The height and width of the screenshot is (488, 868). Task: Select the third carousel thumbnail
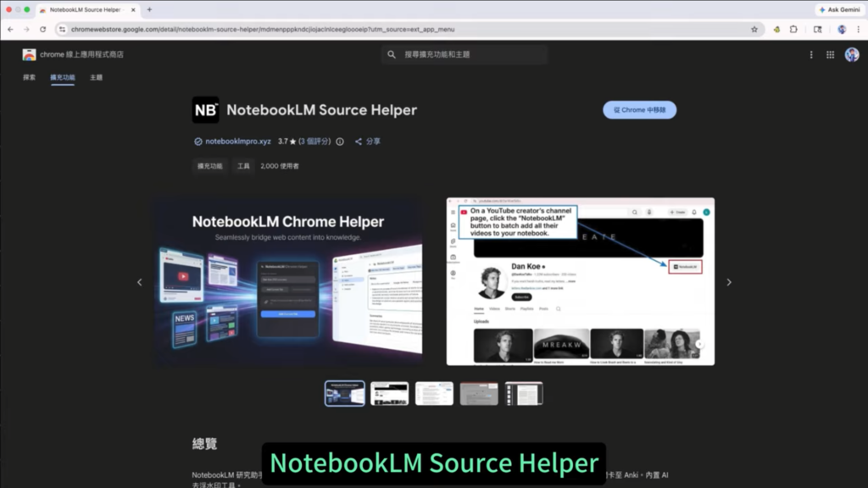(434, 393)
